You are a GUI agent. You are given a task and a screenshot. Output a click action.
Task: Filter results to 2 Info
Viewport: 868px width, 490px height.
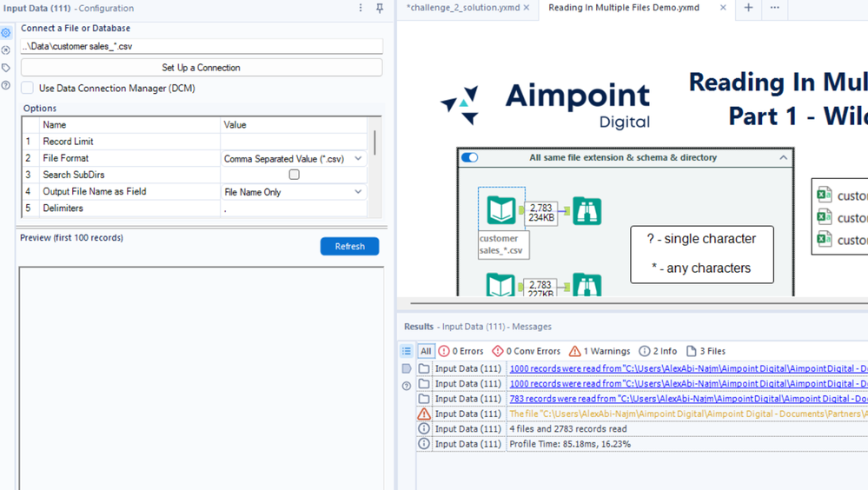click(658, 351)
